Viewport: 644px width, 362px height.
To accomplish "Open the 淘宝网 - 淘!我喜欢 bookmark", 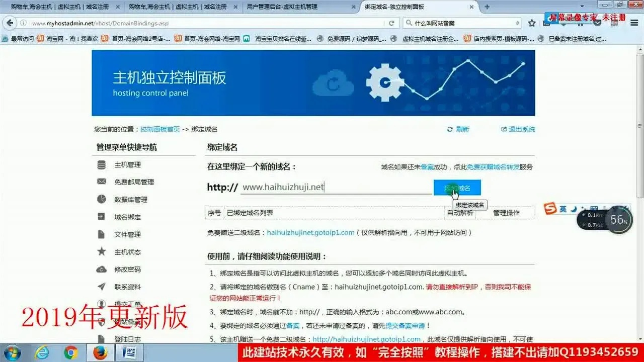I will tap(68, 38).
